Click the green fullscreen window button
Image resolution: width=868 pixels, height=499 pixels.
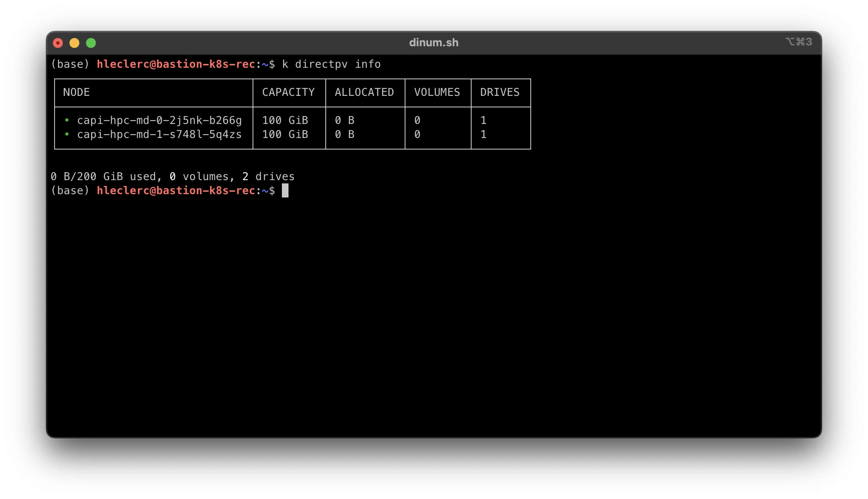pyautogui.click(x=91, y=43)
